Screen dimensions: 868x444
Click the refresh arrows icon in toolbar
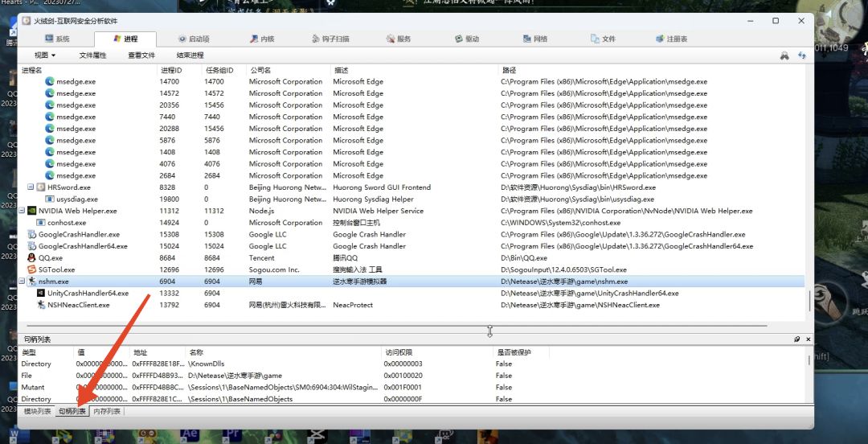[x=801, y=56]
